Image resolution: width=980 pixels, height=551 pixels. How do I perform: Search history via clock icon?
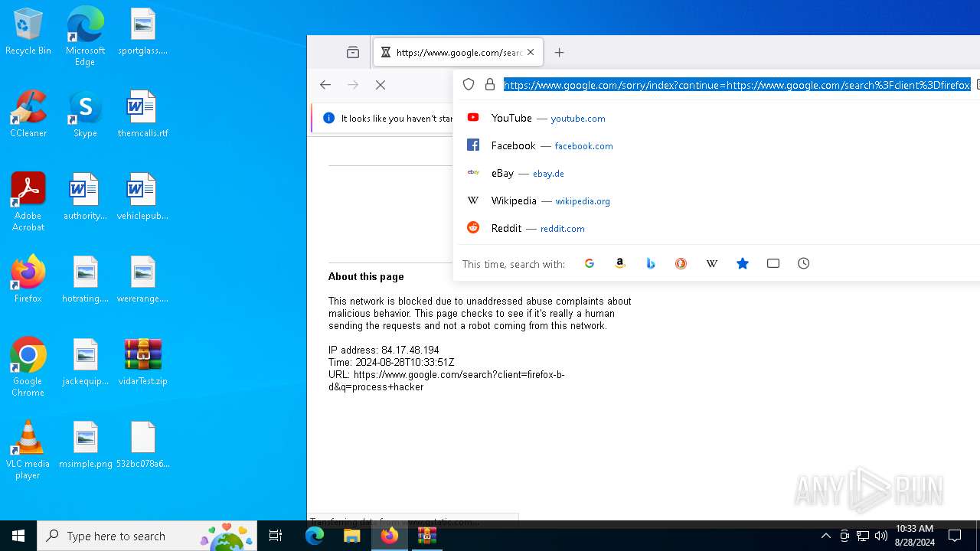[x=803, y=263]
